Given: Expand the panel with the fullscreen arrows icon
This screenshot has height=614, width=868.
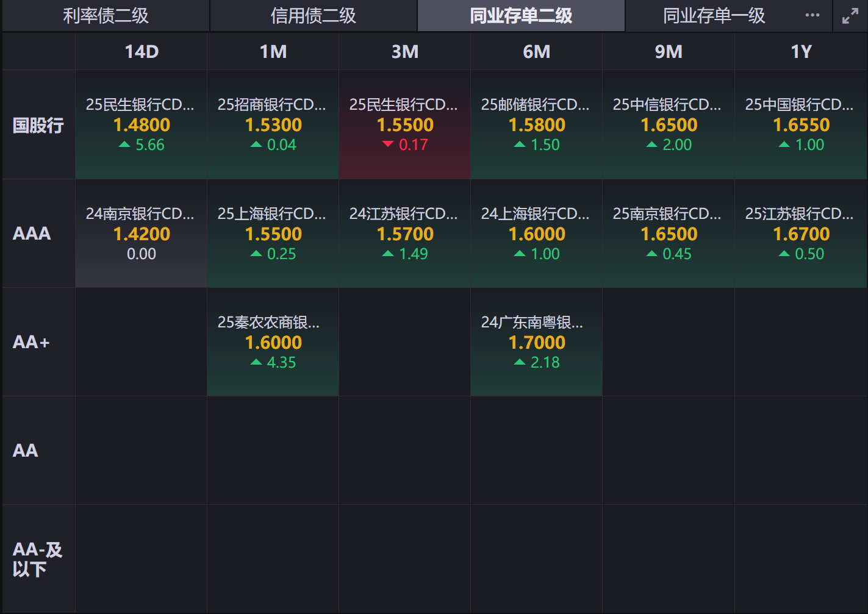Looking at the screenshot, I should pos(850,16).
